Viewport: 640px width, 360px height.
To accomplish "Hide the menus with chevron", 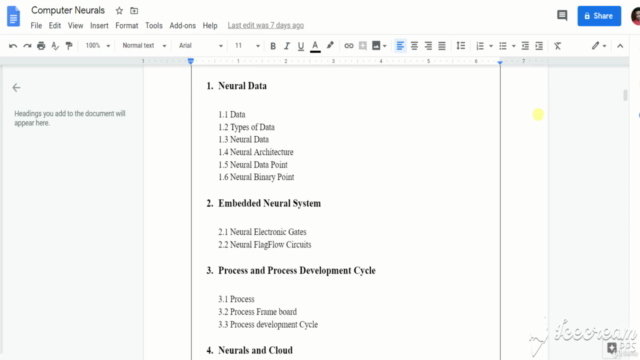I will [620, 46].
